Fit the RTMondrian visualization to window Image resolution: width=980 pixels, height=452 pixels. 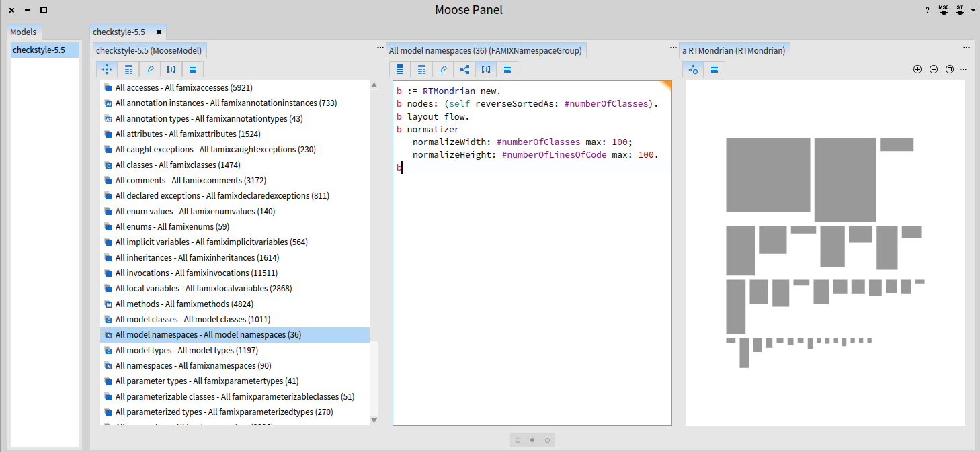point(950,69)
